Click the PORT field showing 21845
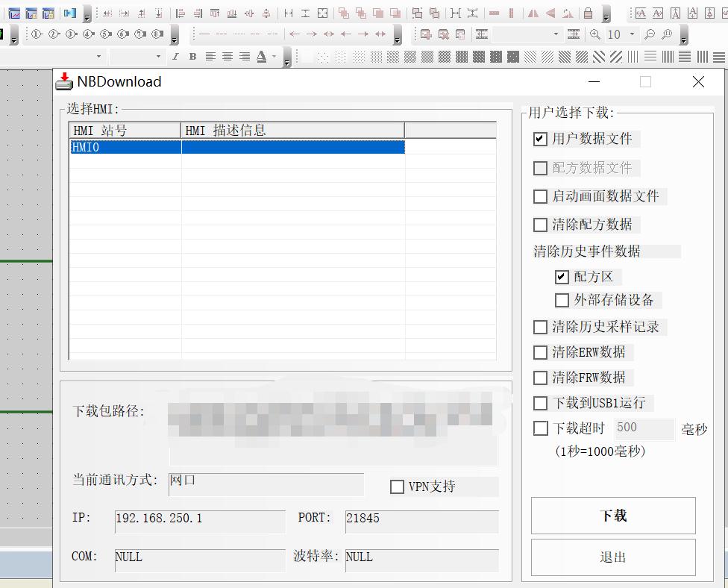Viewport: 728px width, 588px height. click(422, 522)
